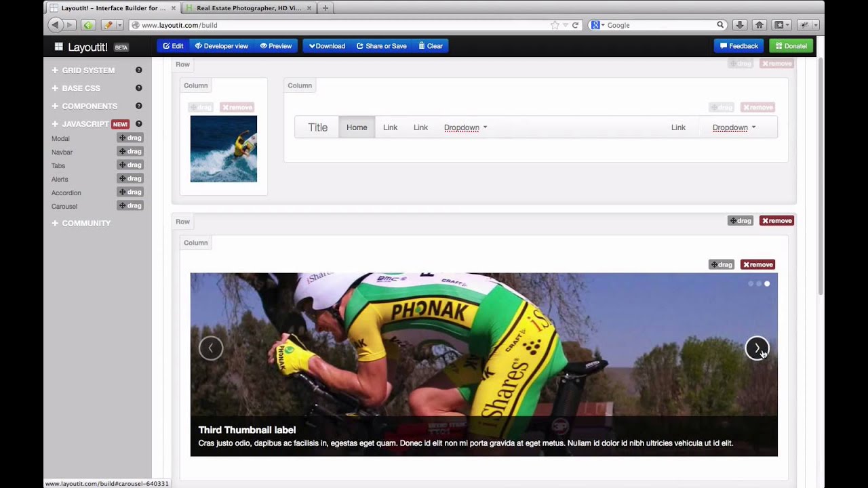Image resolution: width=868 pixels, height=488 pixels.
Task: Expand the COMPONENTS section
Action: click(x=85, y=106)
